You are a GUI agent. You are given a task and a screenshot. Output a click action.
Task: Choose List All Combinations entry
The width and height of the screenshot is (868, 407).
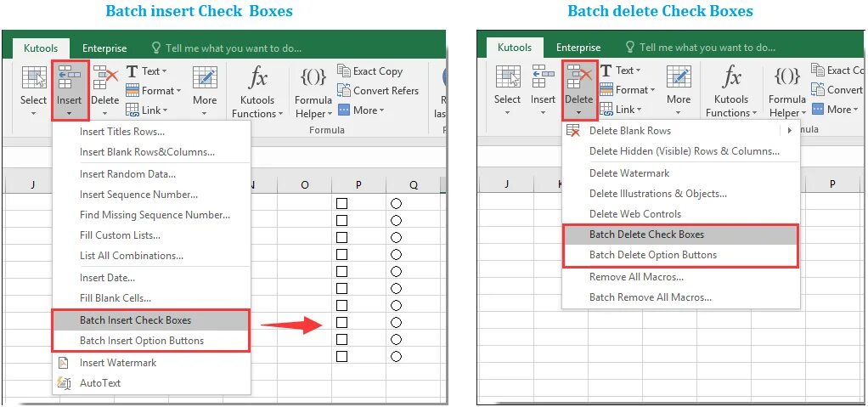151,255
